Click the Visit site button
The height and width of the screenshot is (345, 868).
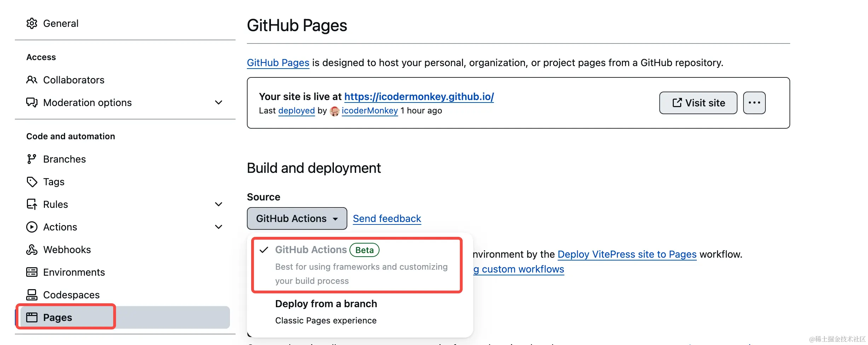pyautogui.click(x=698, y=103)
